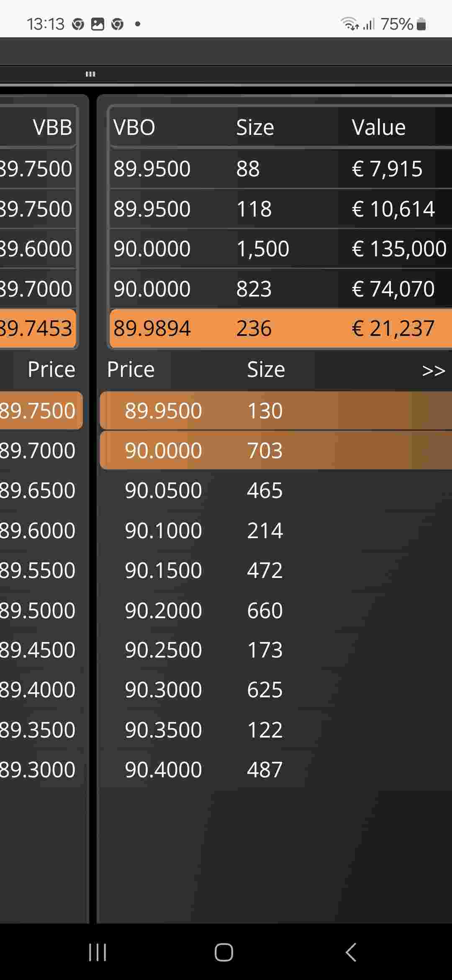Choose VBO row valued € 7,915
The height and width of the screenshot is (980, 452).
point(280,168)
